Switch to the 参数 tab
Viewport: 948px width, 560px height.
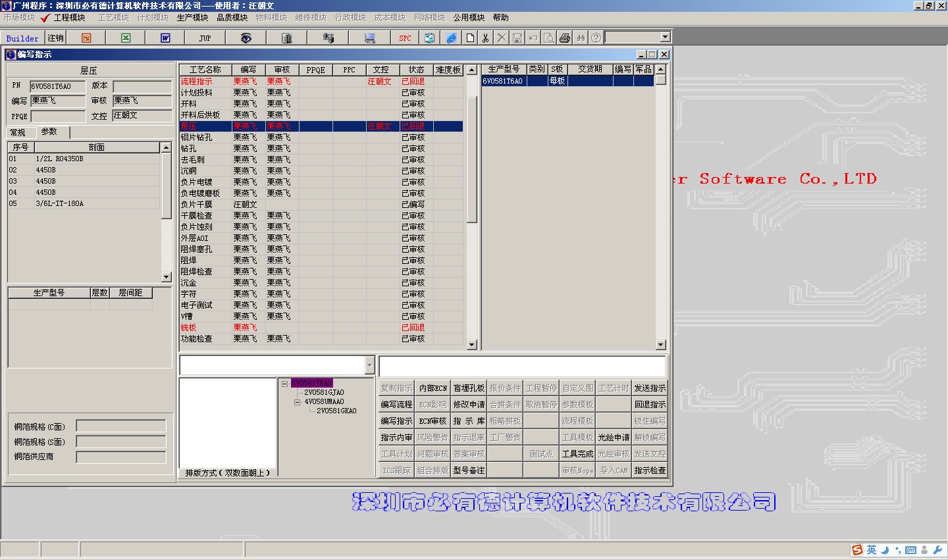tap(49, 132)
